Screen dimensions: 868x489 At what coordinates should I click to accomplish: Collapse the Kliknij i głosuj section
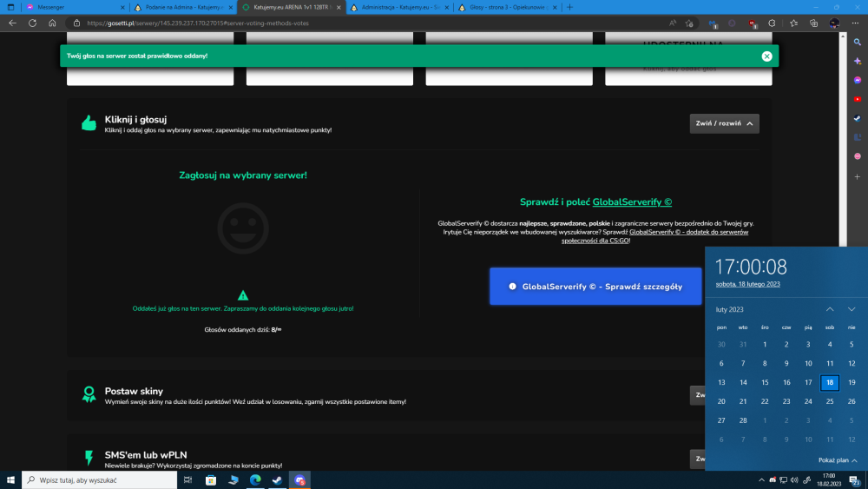tap(724, 123)
